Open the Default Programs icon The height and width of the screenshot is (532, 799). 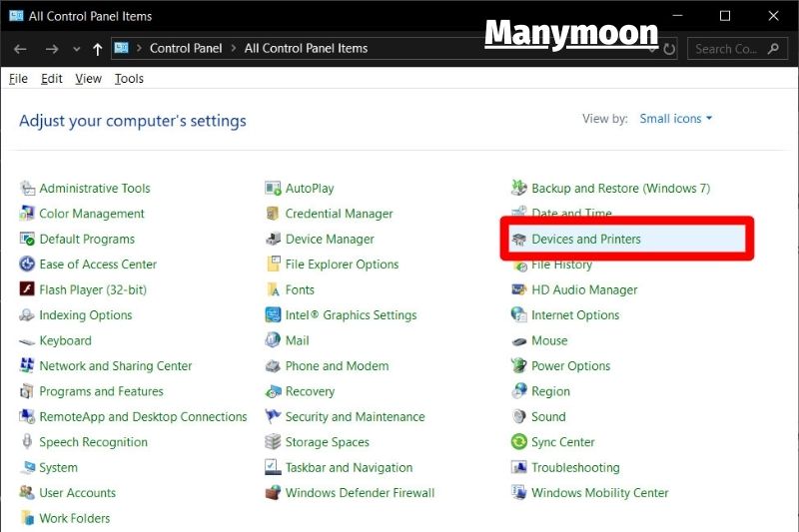point(27,239)
